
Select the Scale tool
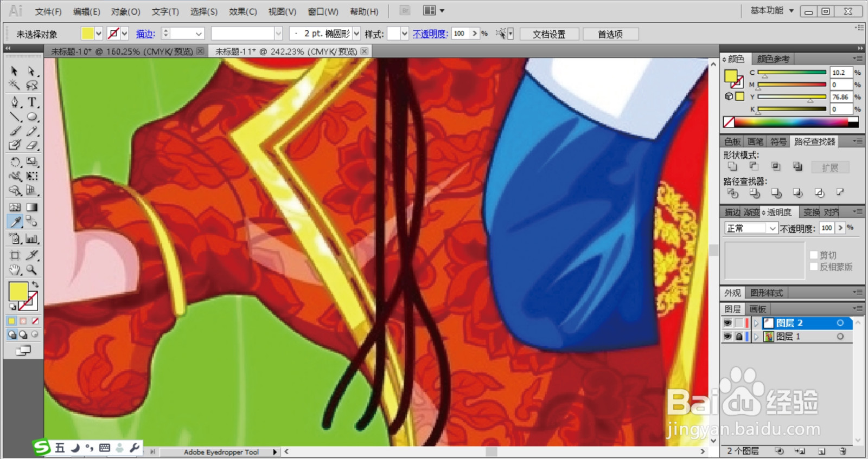point(32,161)
